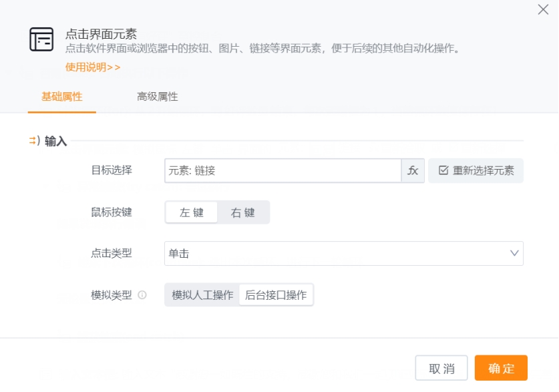Click the 点击界面元素 header icon
559x392 pixels.
[41, 39]
